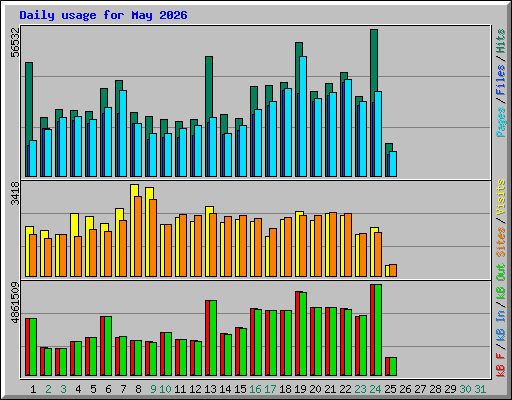
Task: Click the cyan pages bar for day 25
Action: click(393, 164)
